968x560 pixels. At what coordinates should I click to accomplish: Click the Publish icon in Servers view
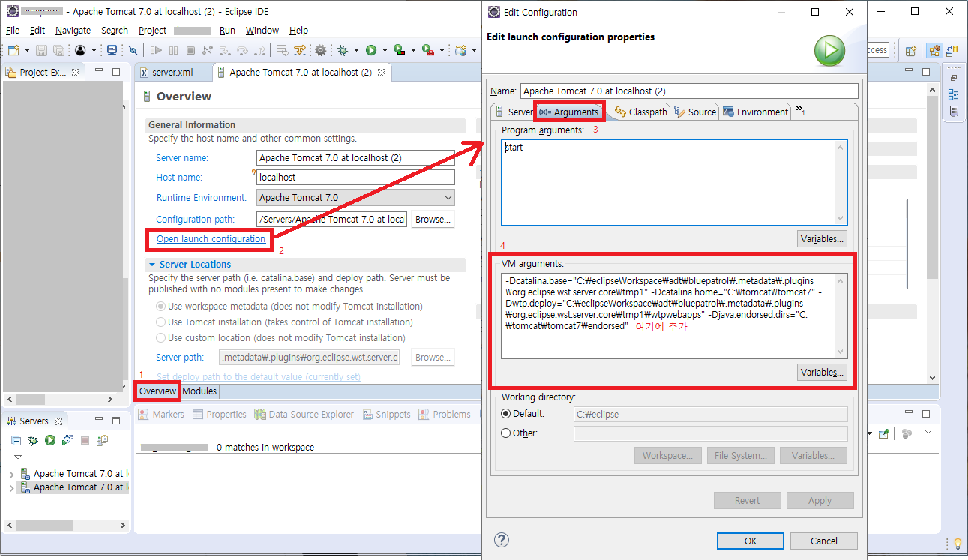coord(102,440)
